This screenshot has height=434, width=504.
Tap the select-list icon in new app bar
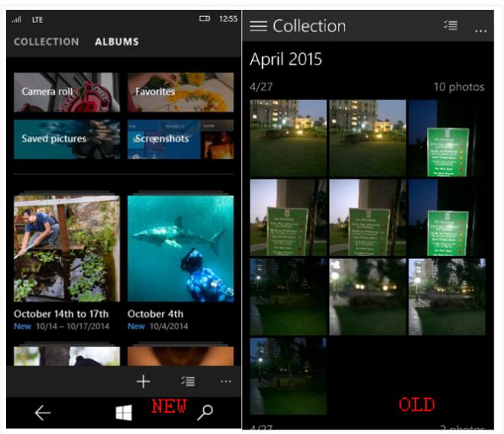(188, 381)
